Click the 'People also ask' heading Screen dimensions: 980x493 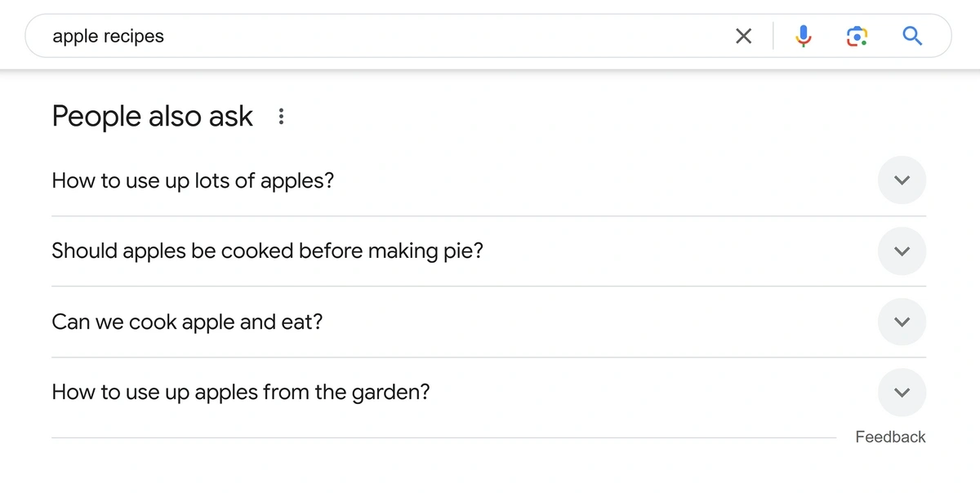152,116
